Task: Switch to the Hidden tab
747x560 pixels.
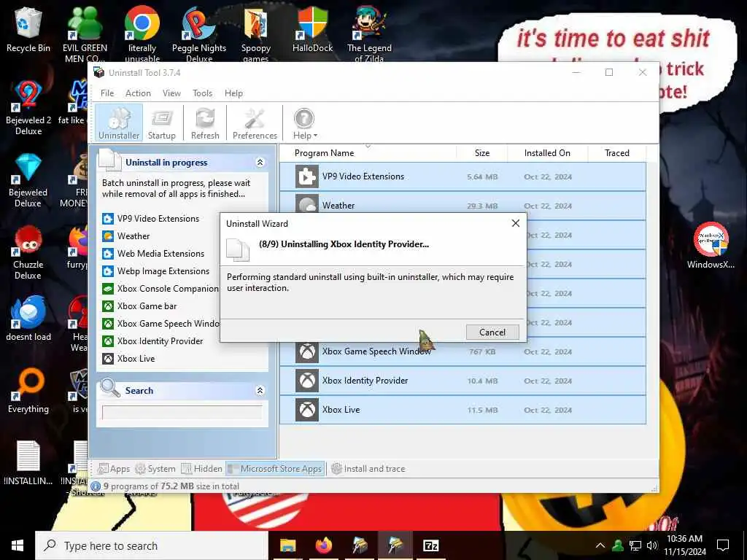Action: pyautogui.click(x=202, y=469)
